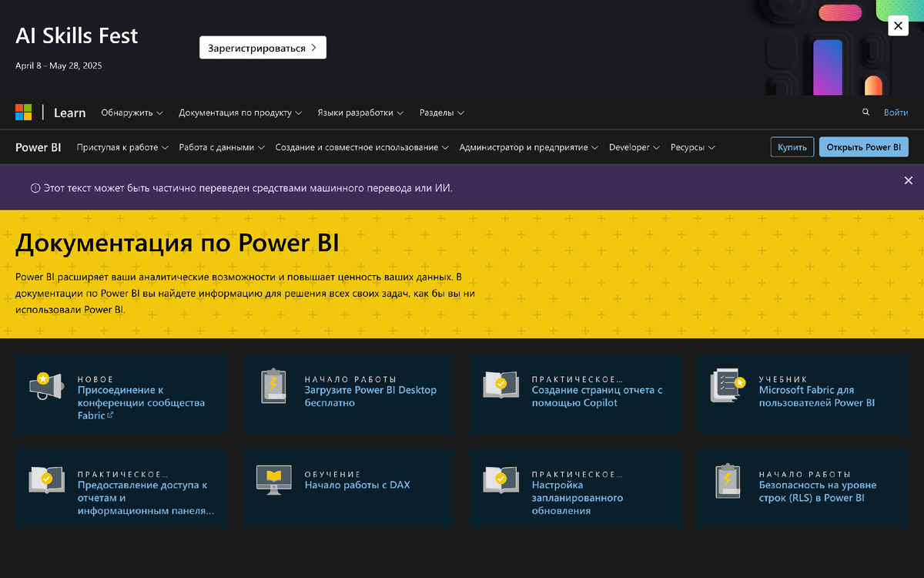This screenshot has width=924, height=578.
Task: Click the April 8 – May 28, 2025 date text
Action: (59, 66)
